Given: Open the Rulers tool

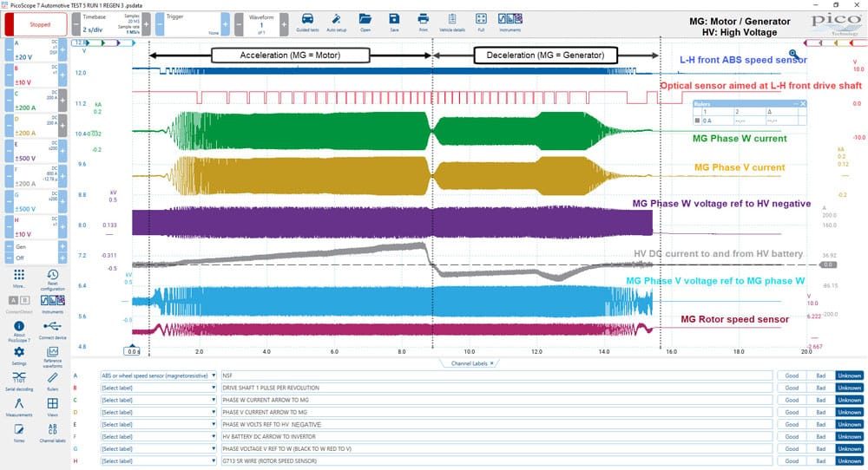Looking at the screenshot, I should pyautogui.click(x=53, y=381).
